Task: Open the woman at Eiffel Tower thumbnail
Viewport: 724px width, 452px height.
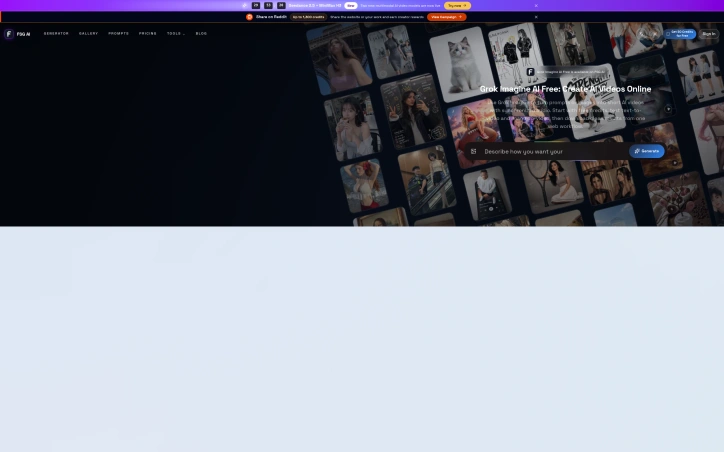Action: tap(339, 58)
